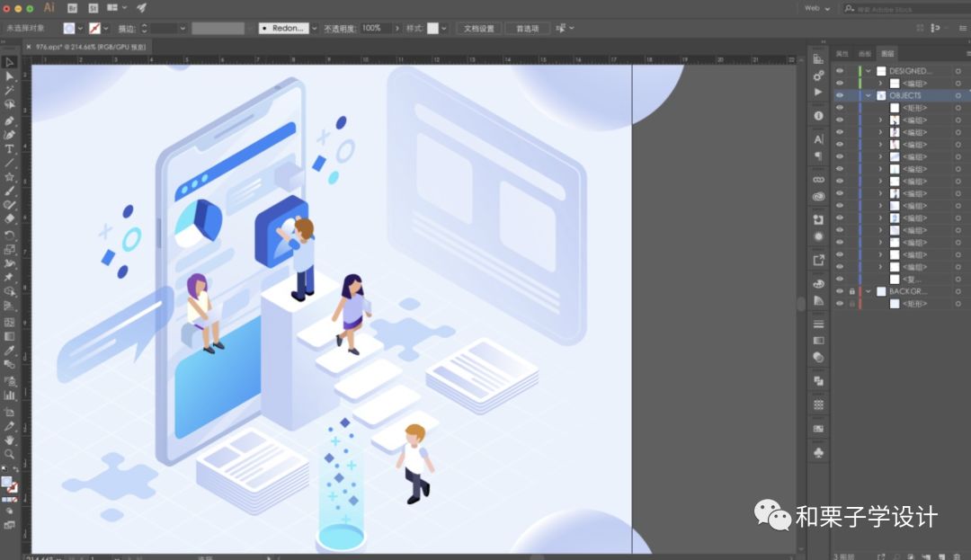Click the 首选项 preferences button
Viewport: 971px width, 560px height.
coord(527,29)
